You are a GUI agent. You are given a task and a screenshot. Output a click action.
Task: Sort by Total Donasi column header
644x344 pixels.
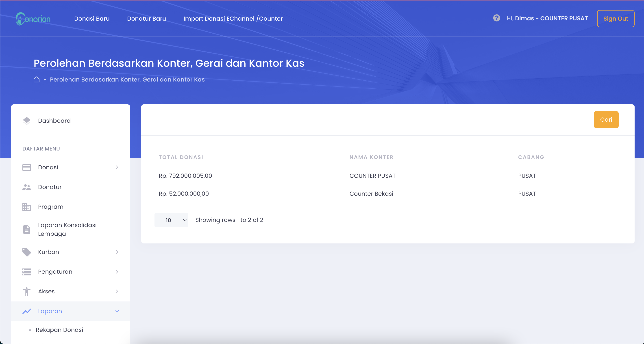[x=181, y=157]
